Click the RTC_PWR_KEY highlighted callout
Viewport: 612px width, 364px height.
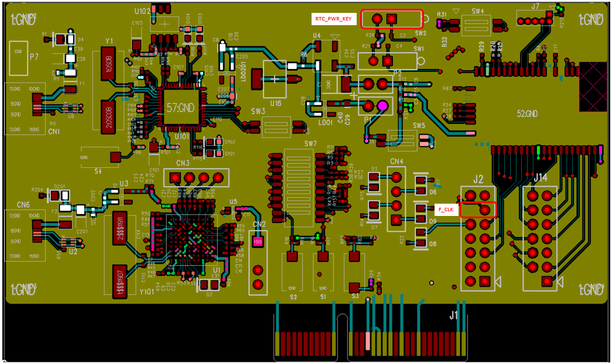[333, 18]
